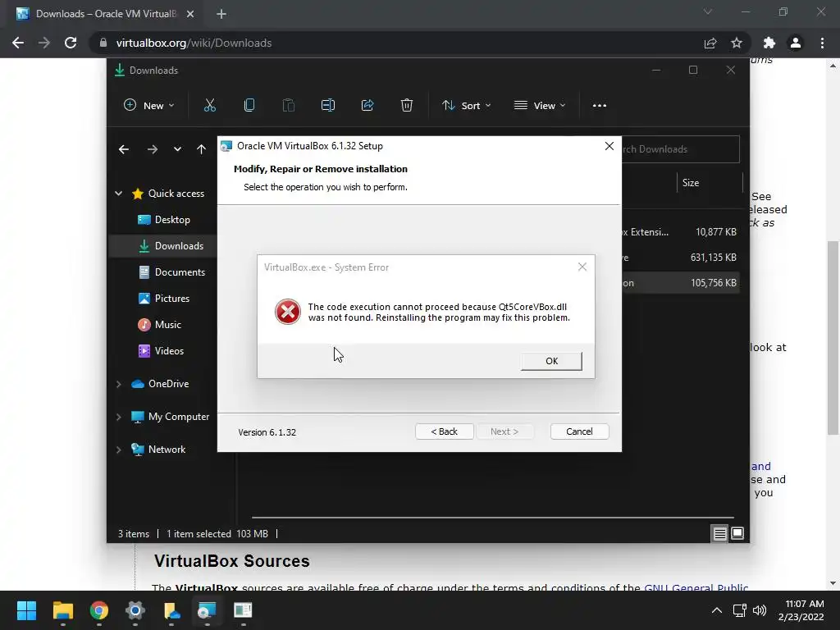Click the Back button in VirtualBox Setup
The width and height of the screenshot is (840, 630).
point(444,431)
